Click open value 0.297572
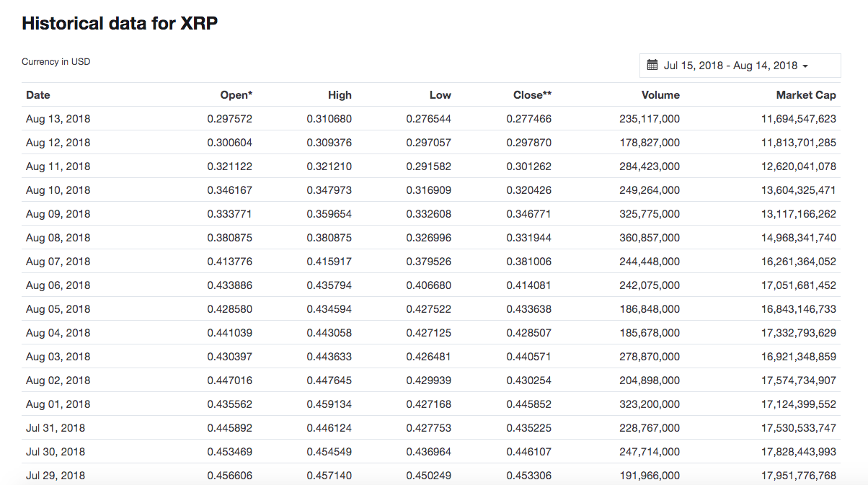The width and height of the screenshot is (868, 485). [x=230, y=119]
